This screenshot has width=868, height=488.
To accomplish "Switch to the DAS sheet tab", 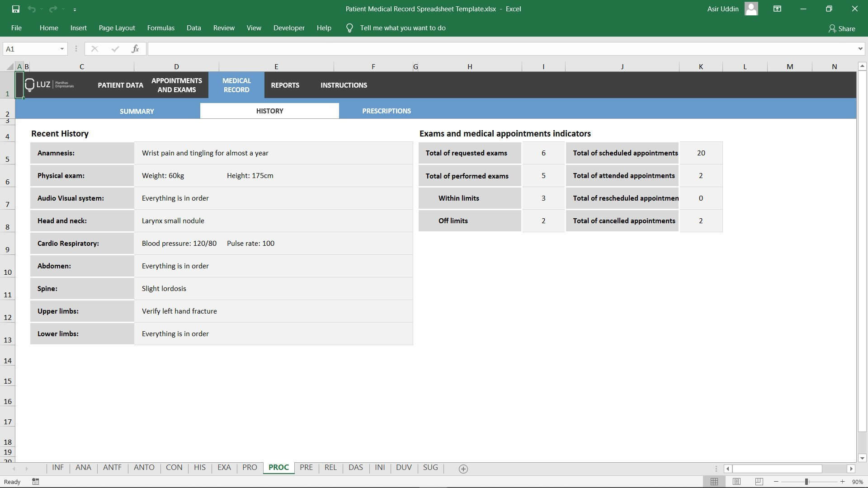I will coord(355,468).
